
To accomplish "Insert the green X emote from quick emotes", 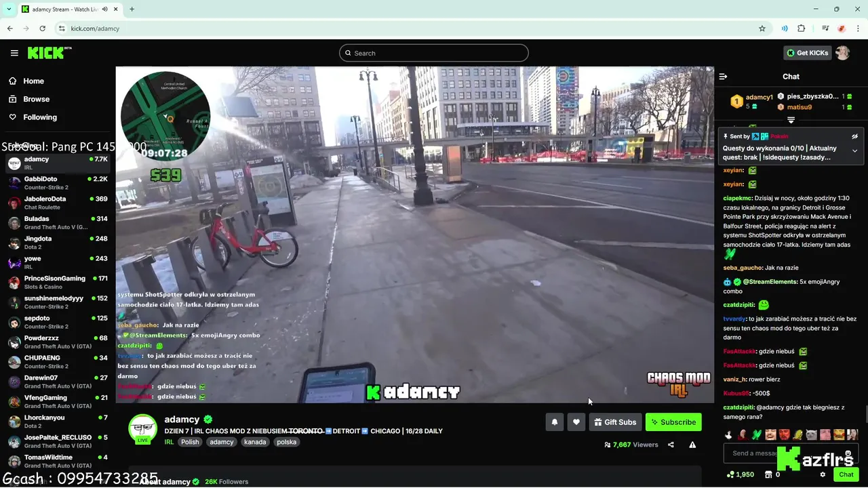I will coord(756,434).
